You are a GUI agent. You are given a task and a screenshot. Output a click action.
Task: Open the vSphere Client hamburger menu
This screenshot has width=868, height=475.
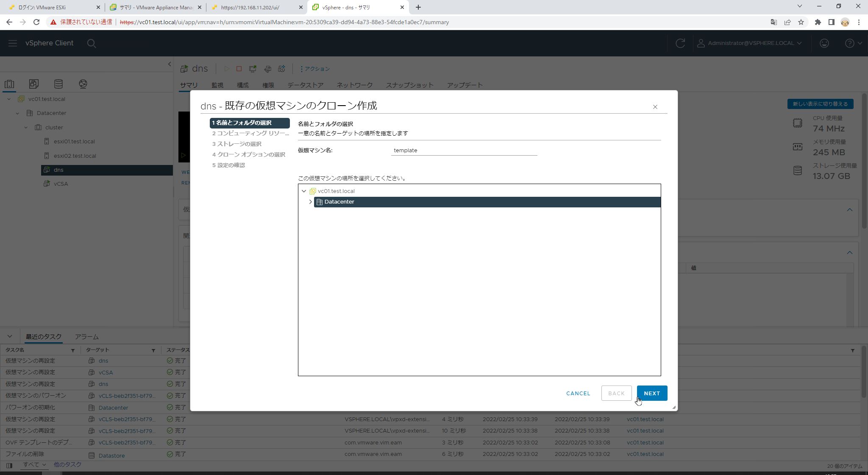click(12, 43)
